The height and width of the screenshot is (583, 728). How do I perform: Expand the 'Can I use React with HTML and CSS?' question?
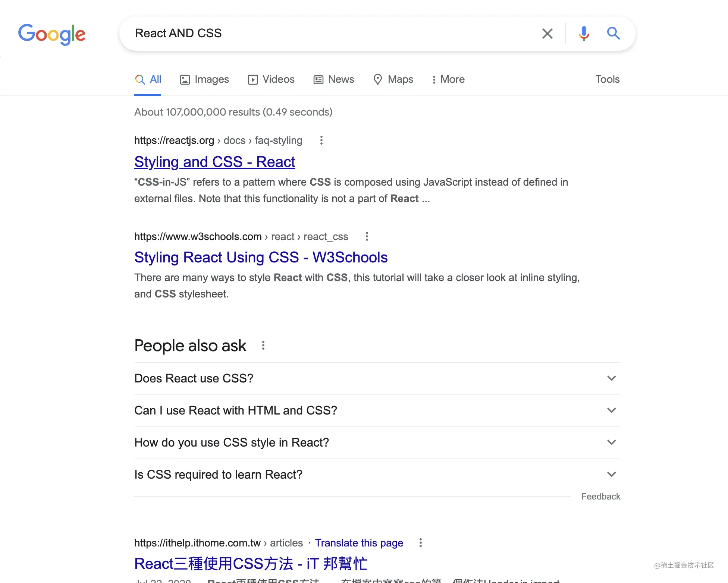tap(377, 410)
